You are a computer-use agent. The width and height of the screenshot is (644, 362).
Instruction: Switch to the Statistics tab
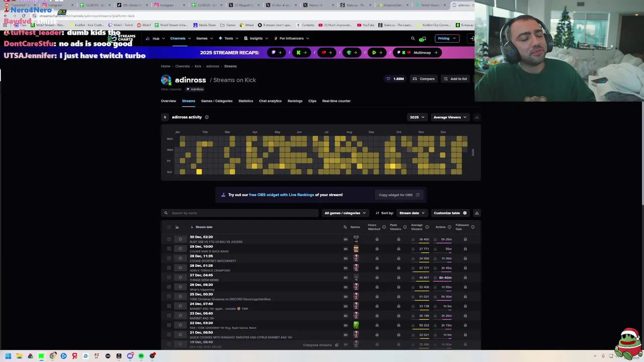point(246,101)
